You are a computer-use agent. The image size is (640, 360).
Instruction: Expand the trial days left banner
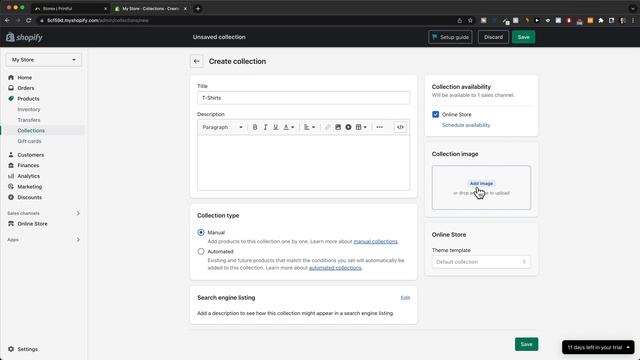point(598,347)
